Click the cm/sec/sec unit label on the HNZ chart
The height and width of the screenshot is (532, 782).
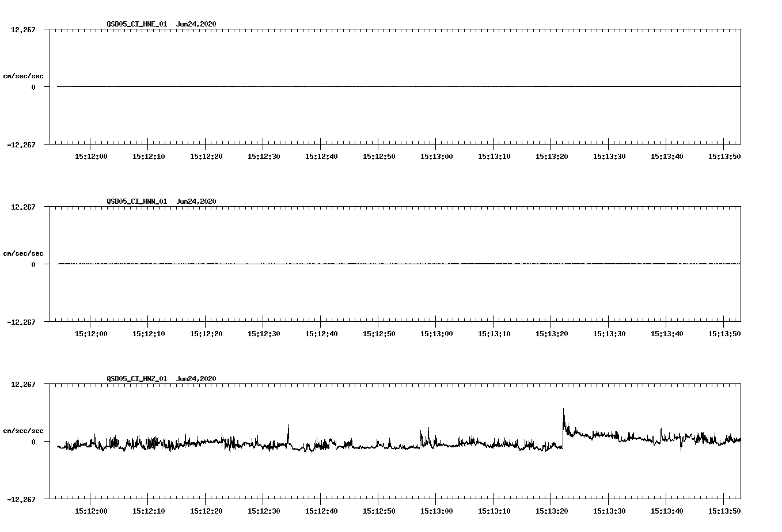pos(23,431)
